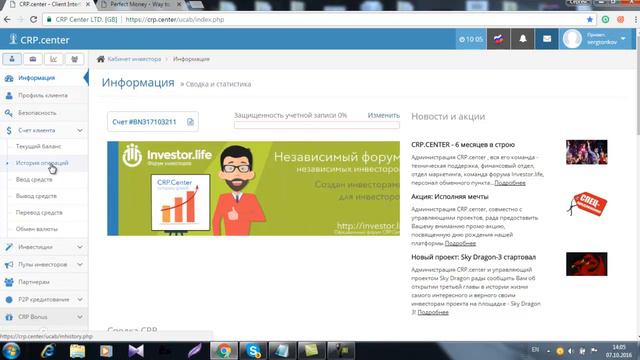This screenshot has width=640, height=360.
Task: Click the browser address bar URL
Action: pyautogui.click(x=175, y=20)
